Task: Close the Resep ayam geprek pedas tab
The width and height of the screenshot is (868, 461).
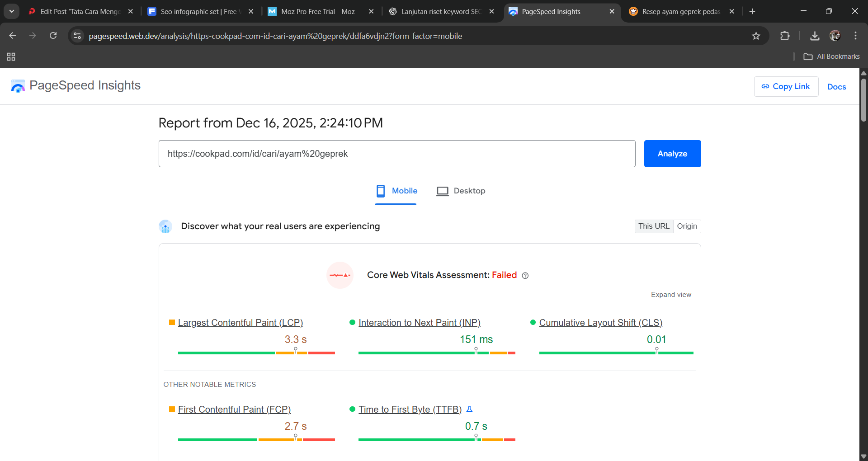Action: [731, 11]
